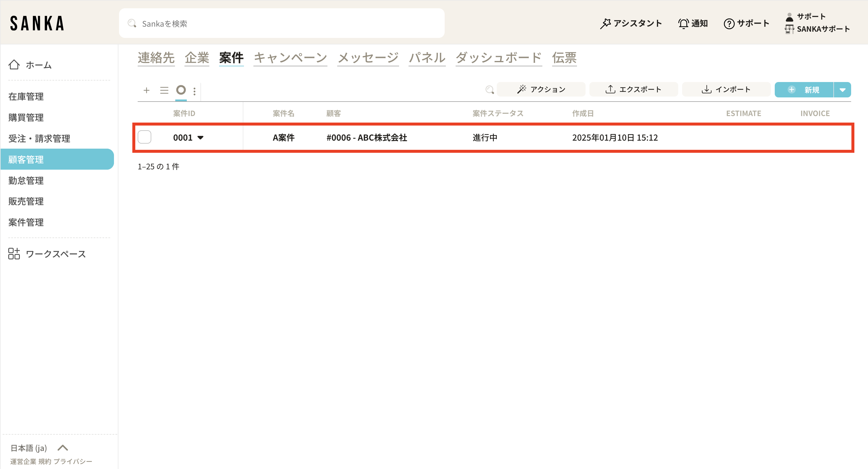Check the checkbox for row 0001

pos(144,137)
